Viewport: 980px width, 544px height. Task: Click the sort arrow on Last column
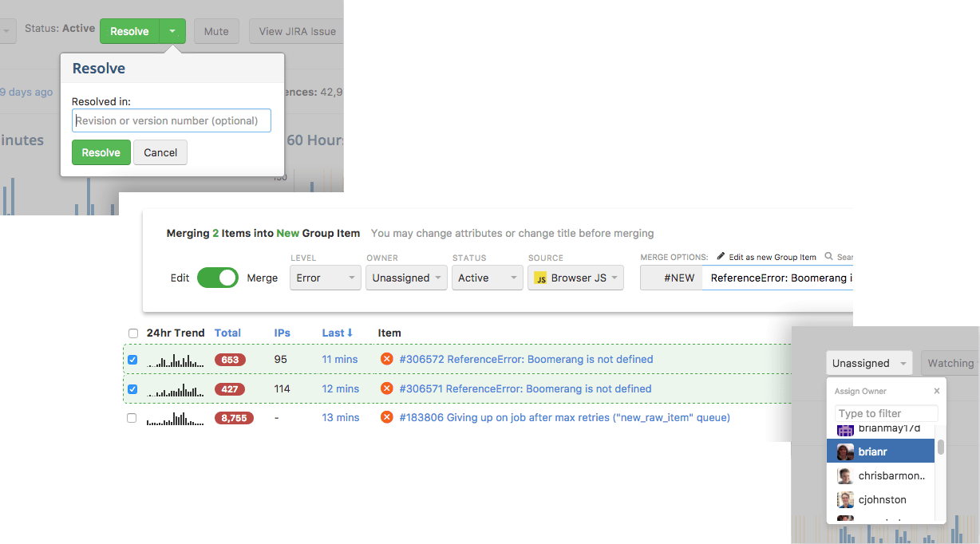(x=350, y=333)
